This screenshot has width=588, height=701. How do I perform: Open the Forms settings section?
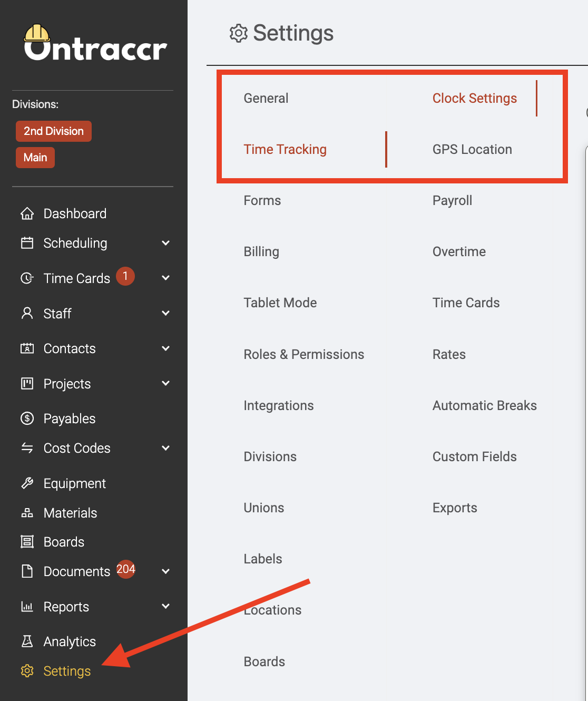(262, 200)
